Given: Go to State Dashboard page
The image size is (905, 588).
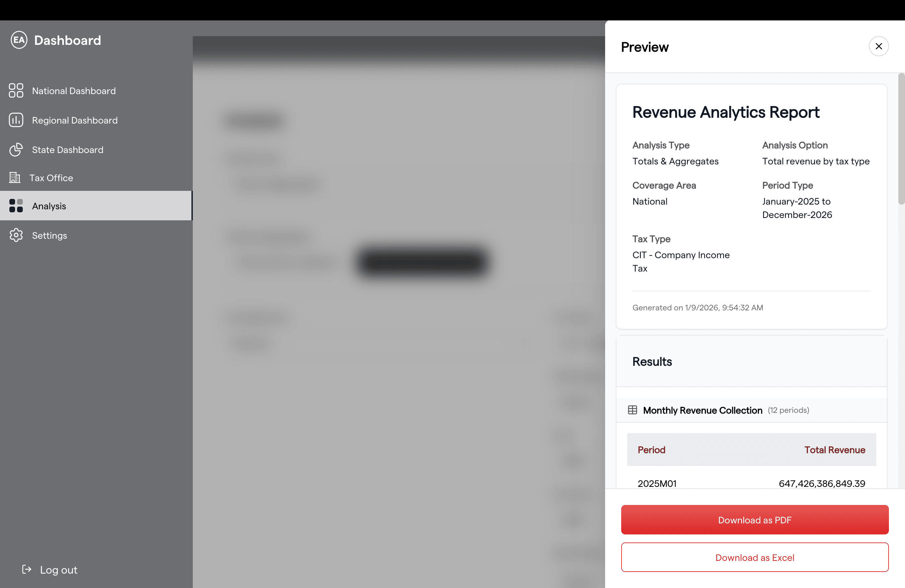Looking at the screenshot, I should [67, 150].
